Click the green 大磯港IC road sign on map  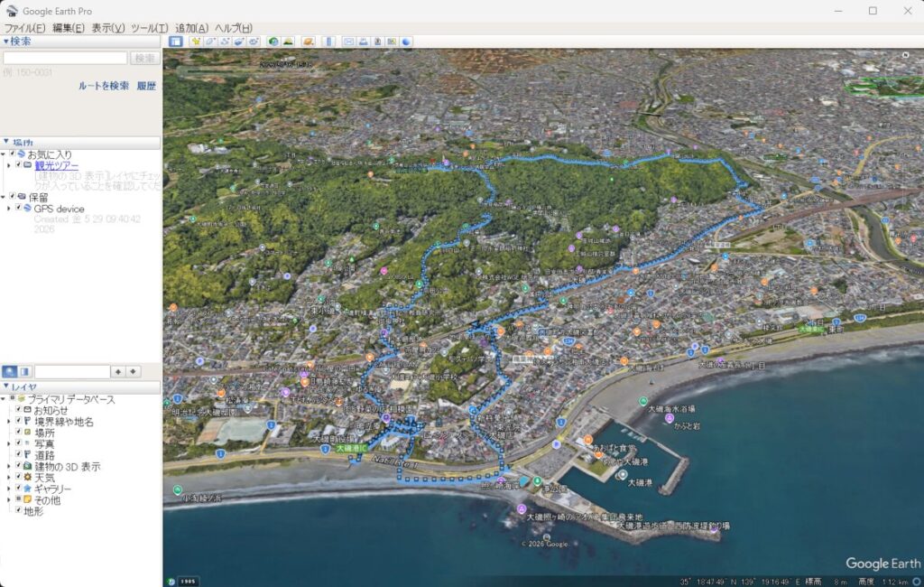coord(352,448)
